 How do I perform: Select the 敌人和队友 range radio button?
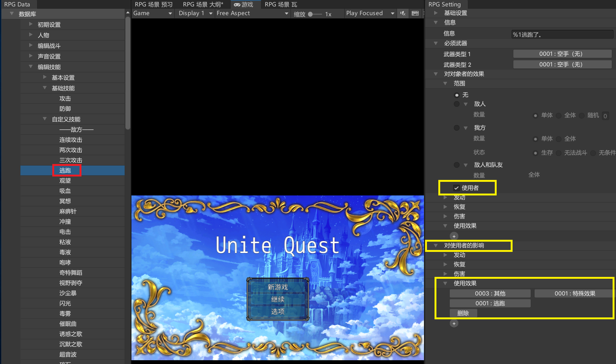(457, 165)
